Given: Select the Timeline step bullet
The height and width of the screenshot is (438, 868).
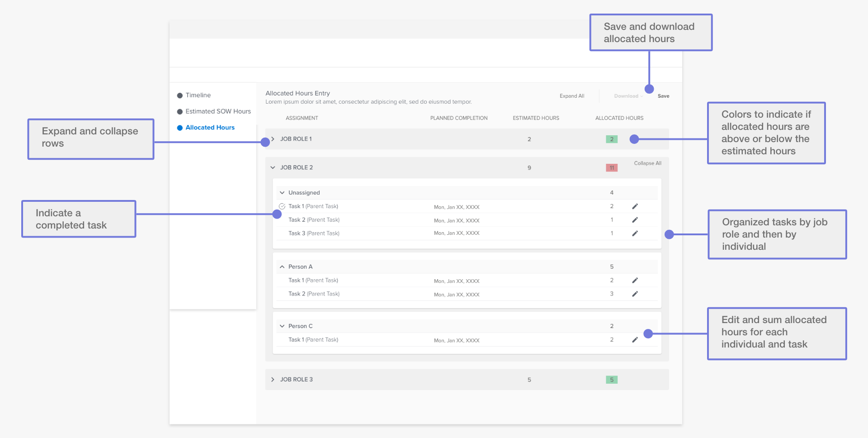Looking at the screenshot, I should [180, 95].
